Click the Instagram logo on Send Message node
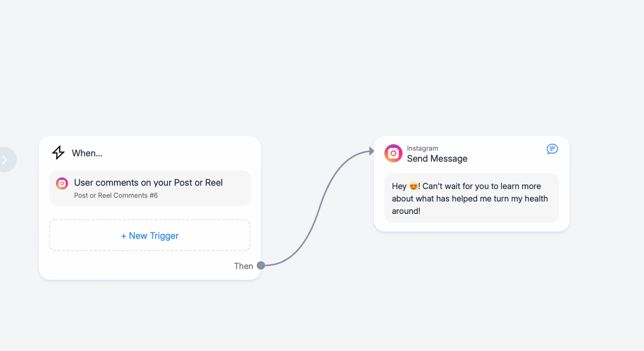 click(393, 154)
